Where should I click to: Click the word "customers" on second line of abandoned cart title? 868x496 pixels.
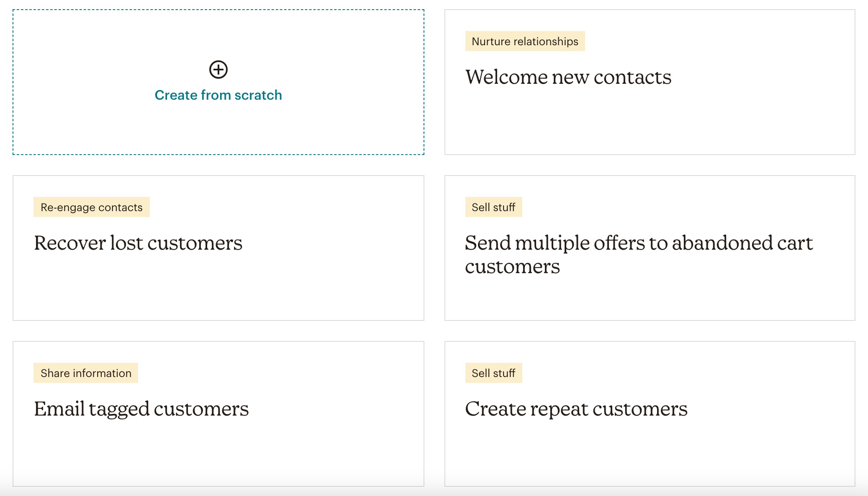pyautogui.click(x=512, y=267)
